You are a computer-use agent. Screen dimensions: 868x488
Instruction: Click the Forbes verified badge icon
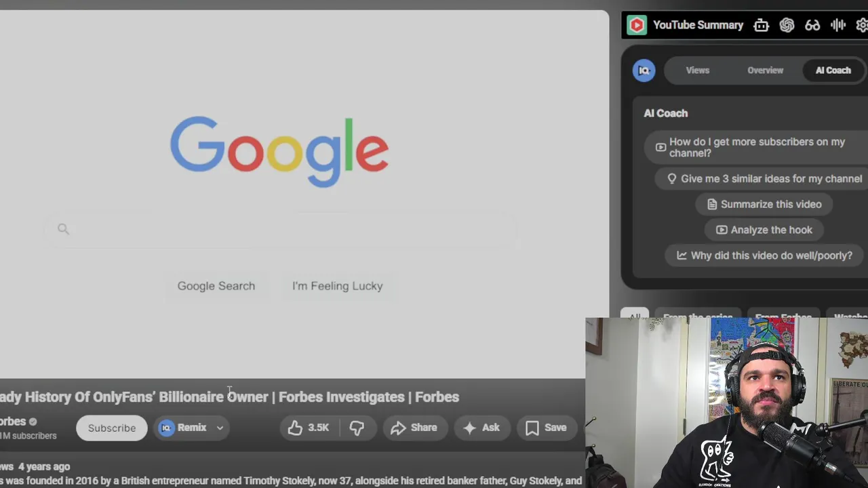tap(33, 422)
